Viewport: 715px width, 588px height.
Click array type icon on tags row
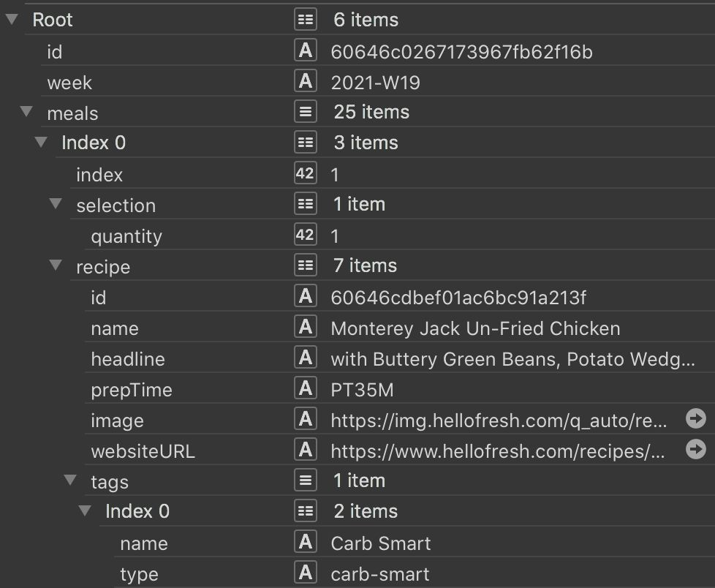(x=305, y=480)
